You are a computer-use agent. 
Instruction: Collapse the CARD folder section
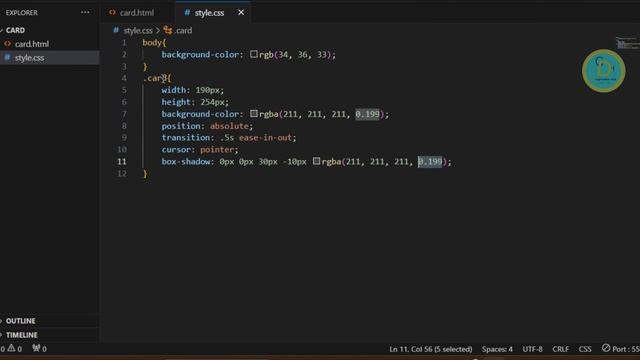tap(15, 30)
